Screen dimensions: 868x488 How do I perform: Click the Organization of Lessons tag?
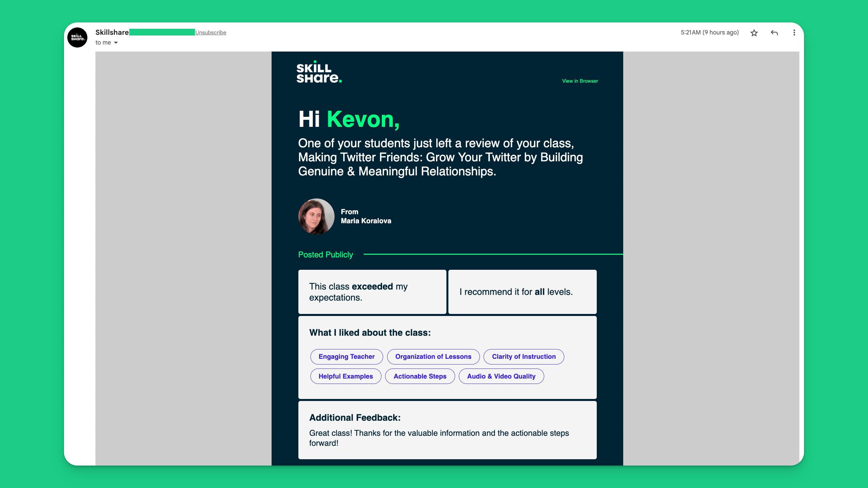point(433,357)
